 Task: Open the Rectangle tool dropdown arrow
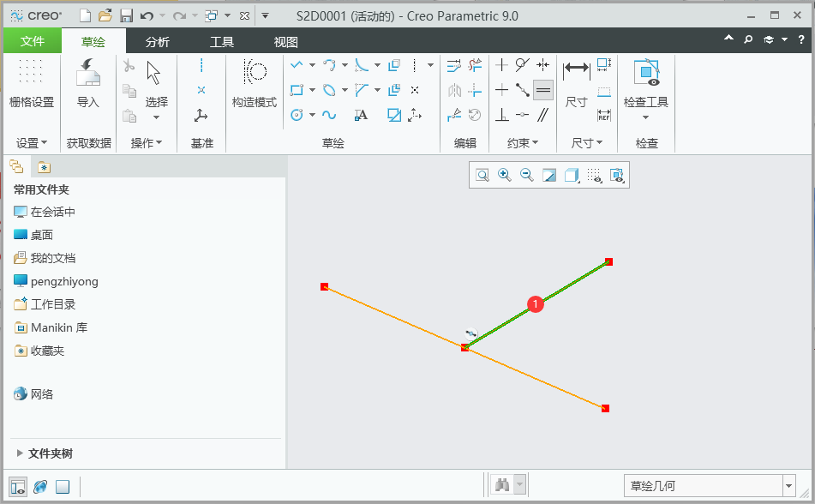313,90
